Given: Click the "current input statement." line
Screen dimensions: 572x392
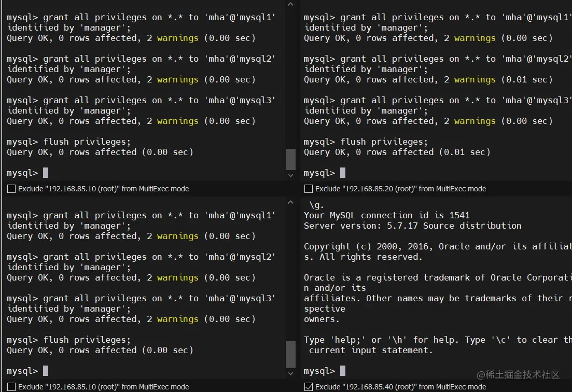Looking at the screenshot, I should click(371, 350).
